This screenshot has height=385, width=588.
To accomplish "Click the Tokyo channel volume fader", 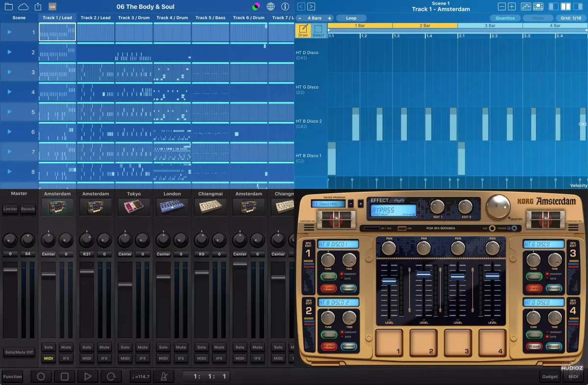I will coord(125,284).
